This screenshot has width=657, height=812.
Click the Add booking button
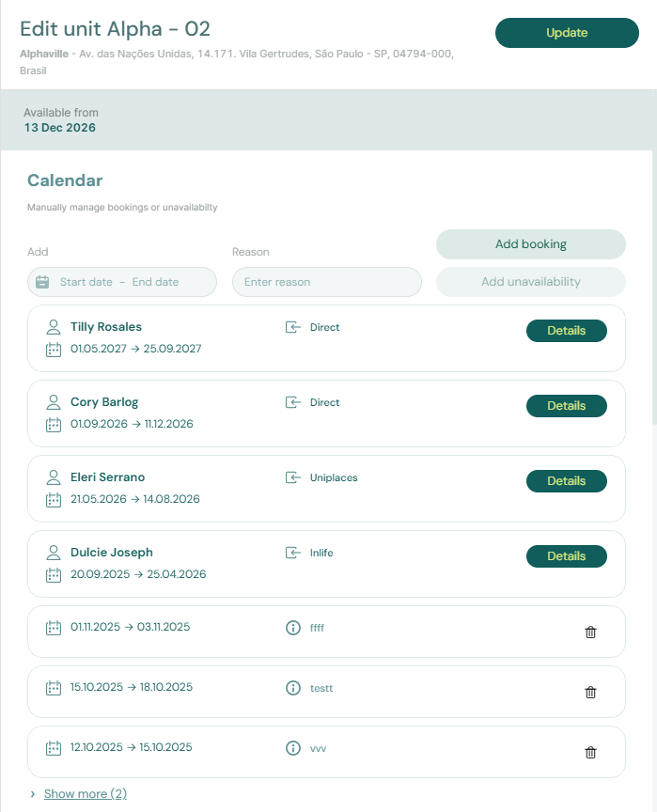click(530, 244)
